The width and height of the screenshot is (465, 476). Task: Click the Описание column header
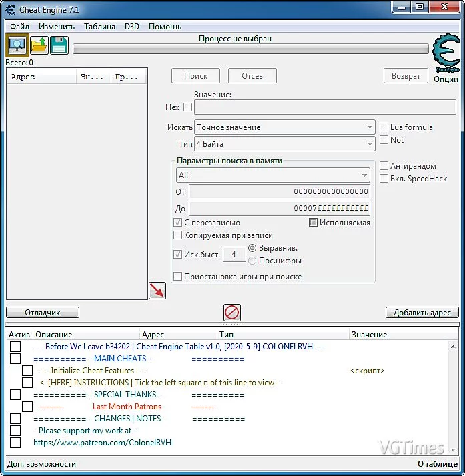pyautogui.click(x=87, y=335)
